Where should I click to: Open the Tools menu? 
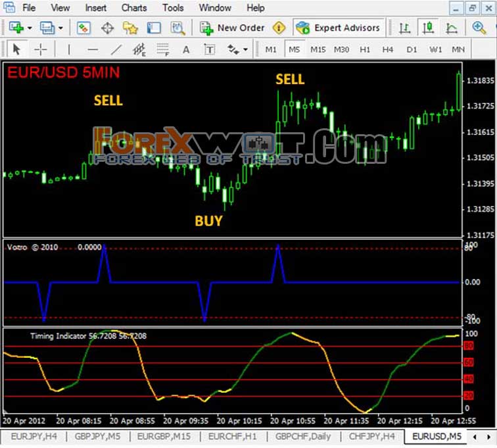(173, 8)
